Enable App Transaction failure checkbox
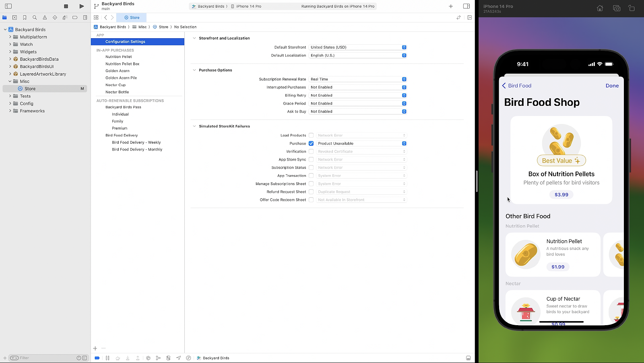 [311, 175]
